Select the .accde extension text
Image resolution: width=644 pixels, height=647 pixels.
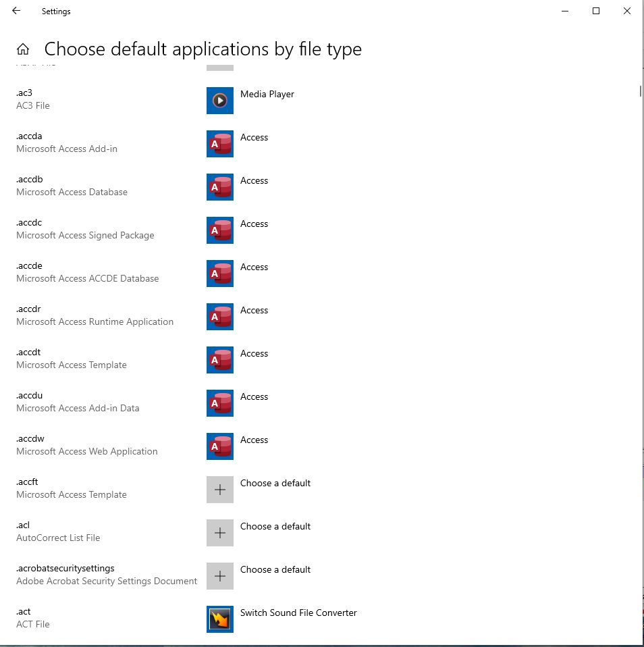pyautogui.click(x=29, y=265)
